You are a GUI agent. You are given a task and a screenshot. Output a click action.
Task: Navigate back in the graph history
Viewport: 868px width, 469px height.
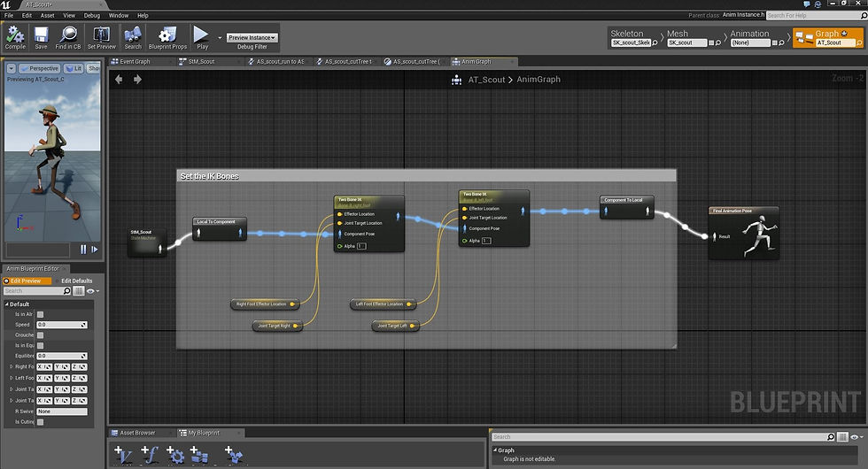tap(119, 79)
